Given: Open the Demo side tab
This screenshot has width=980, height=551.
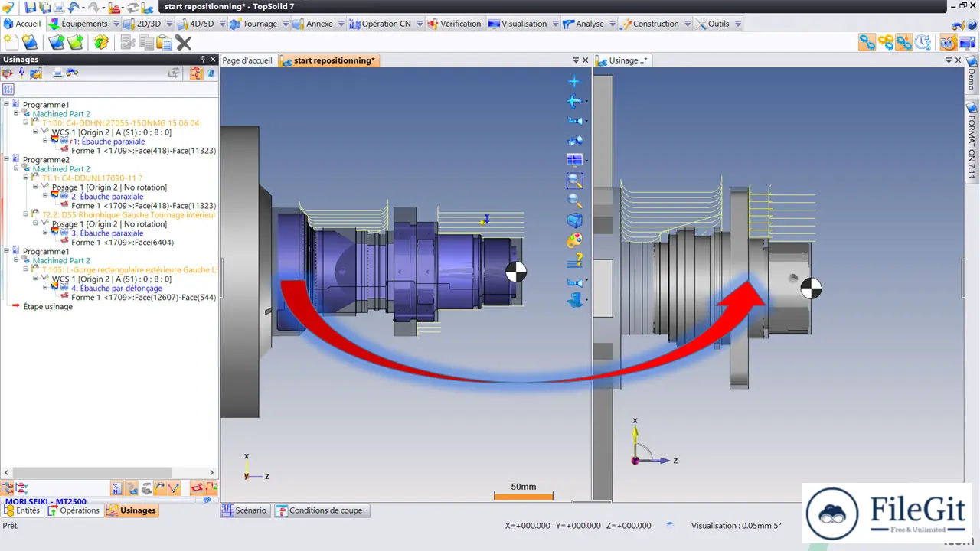Looking at the screenshot, I should pos(972,74).
